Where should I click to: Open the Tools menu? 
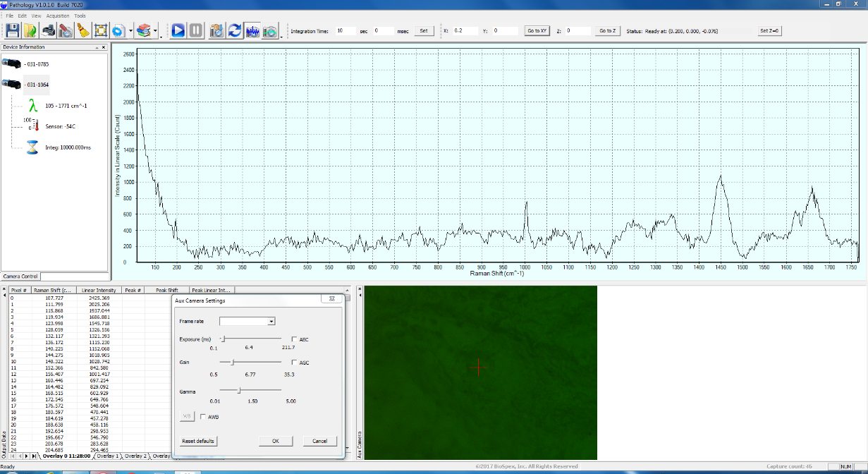tap(80, 16)
